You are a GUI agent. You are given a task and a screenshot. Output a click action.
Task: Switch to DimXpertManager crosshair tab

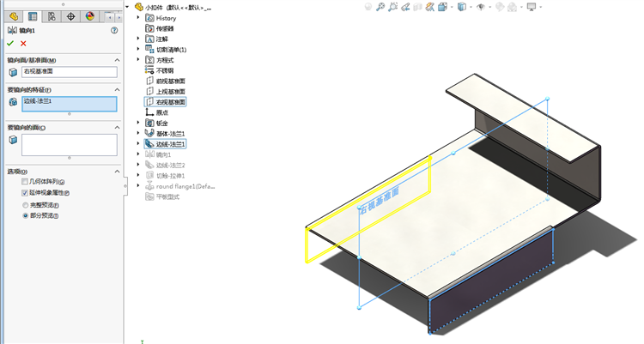(x=70, y=16)
